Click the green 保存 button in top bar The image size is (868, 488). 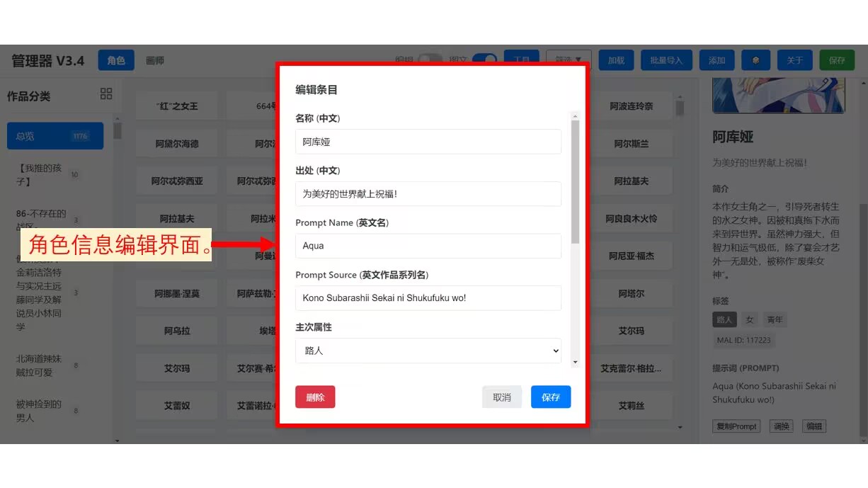click(x=837, y=60)
